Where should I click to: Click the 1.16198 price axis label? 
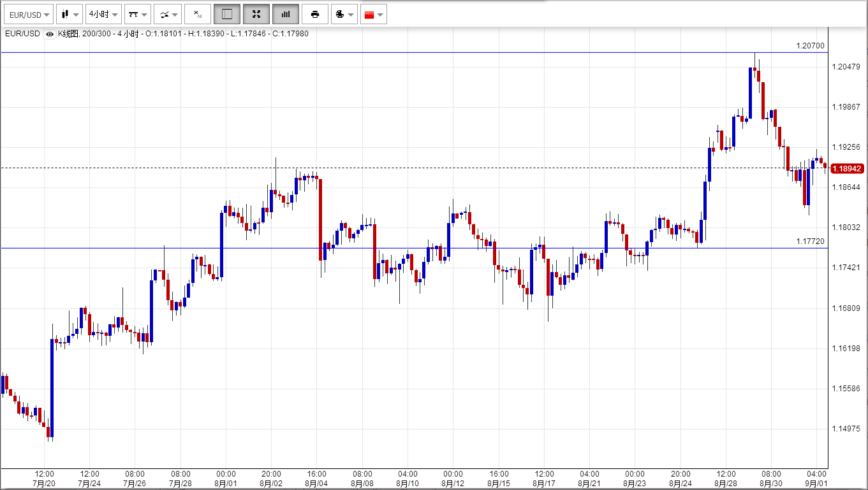pyautogui.click(x=847, y=349)
